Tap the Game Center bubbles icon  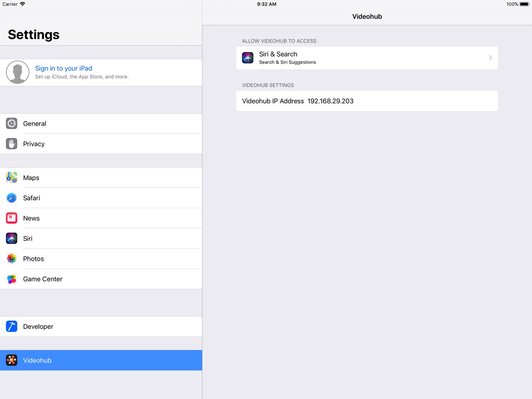12,279
